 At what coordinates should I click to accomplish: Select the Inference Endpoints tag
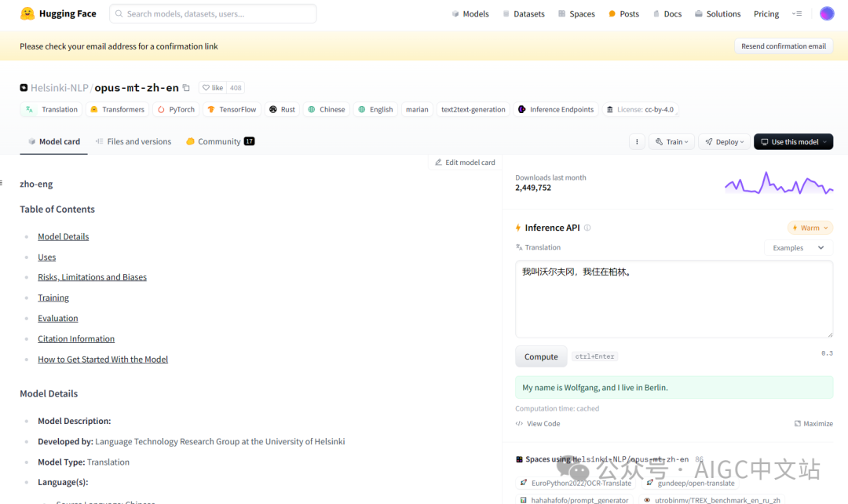pos(556,109)
